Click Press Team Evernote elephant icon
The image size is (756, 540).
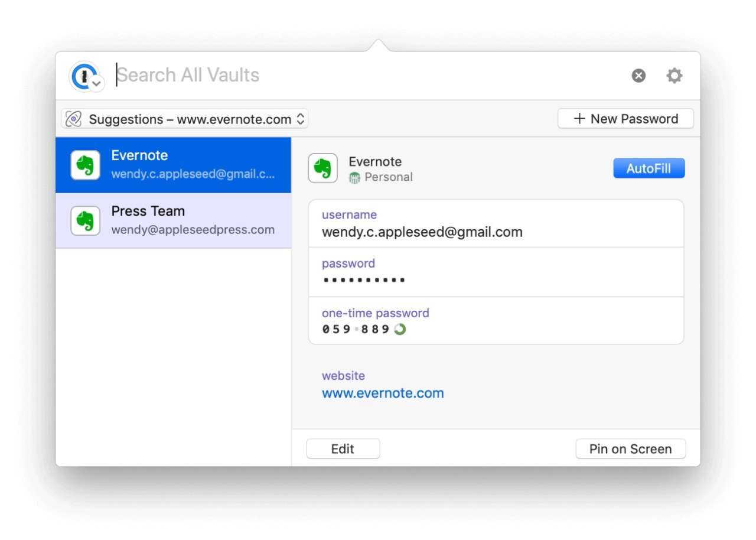(x=86, y=221)
